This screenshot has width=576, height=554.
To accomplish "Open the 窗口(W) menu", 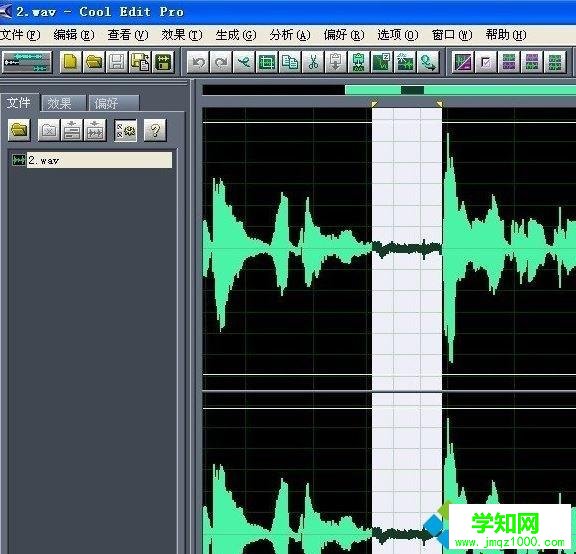I will 452,35.
